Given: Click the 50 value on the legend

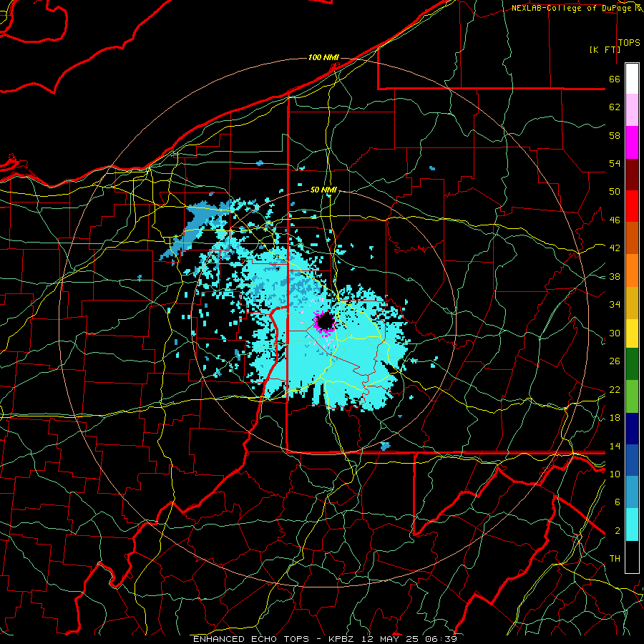Looking at the screenshot, I should [615, 192].
